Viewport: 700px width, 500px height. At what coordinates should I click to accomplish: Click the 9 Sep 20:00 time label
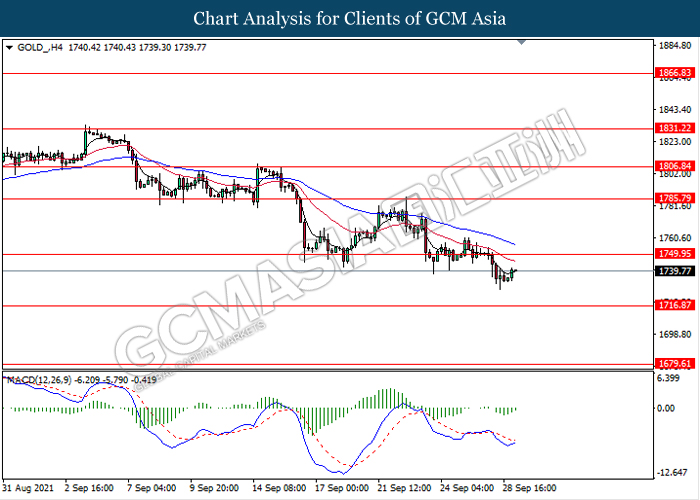click(214, 488)
